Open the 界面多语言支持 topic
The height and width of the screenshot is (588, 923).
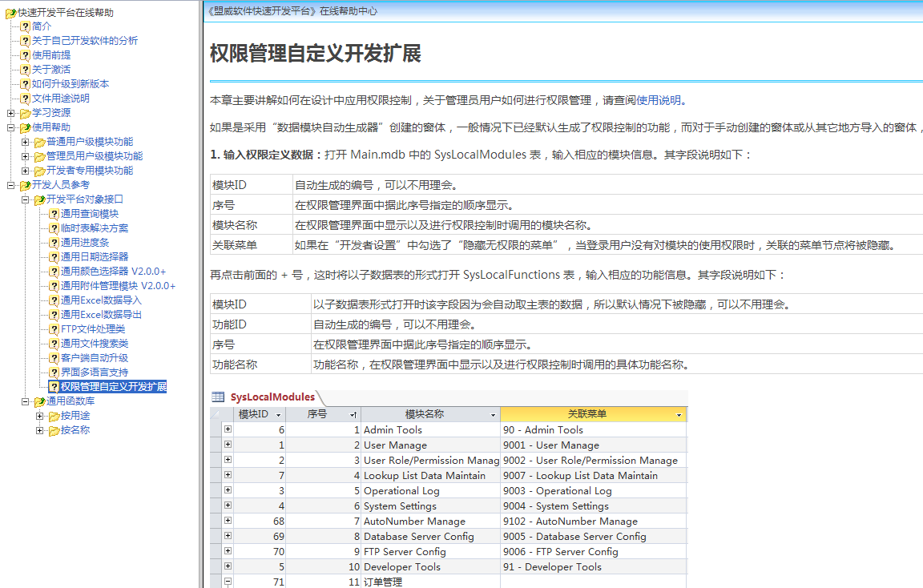pyautogui.click(x=95, y=373)
